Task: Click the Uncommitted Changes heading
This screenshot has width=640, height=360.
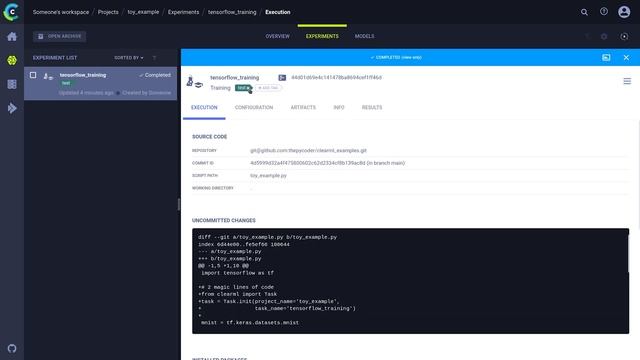Action: tap(224, 220)
